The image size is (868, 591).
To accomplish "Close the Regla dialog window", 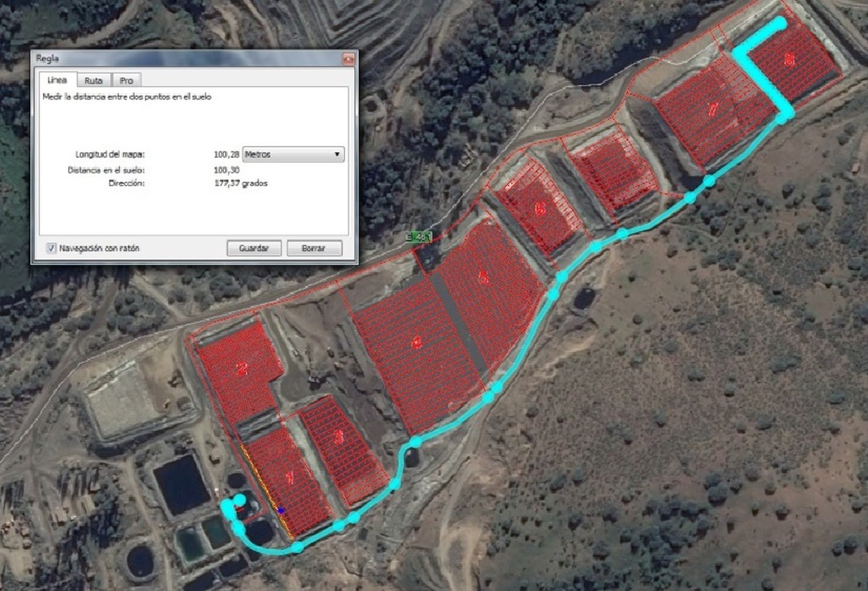I will point(348,58).
